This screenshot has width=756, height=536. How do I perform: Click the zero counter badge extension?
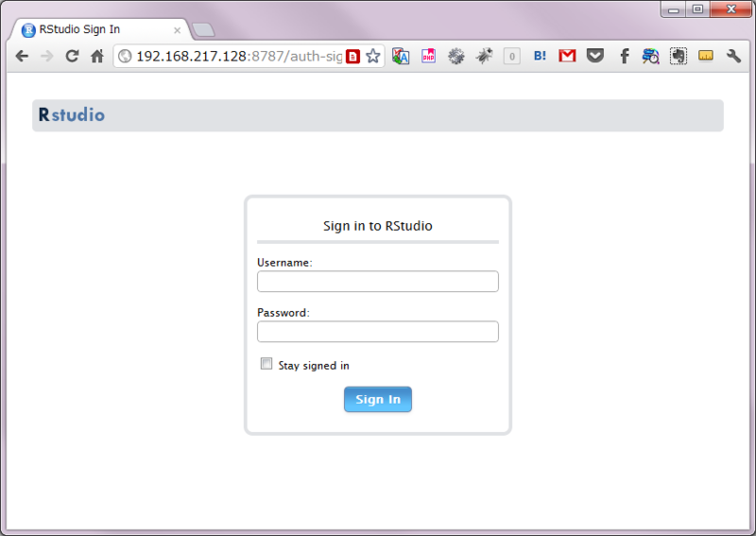[x=511, y=57]
